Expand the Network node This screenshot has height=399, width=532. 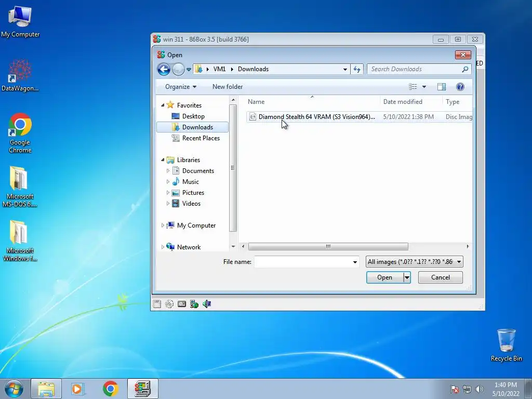tap(163, 247)
